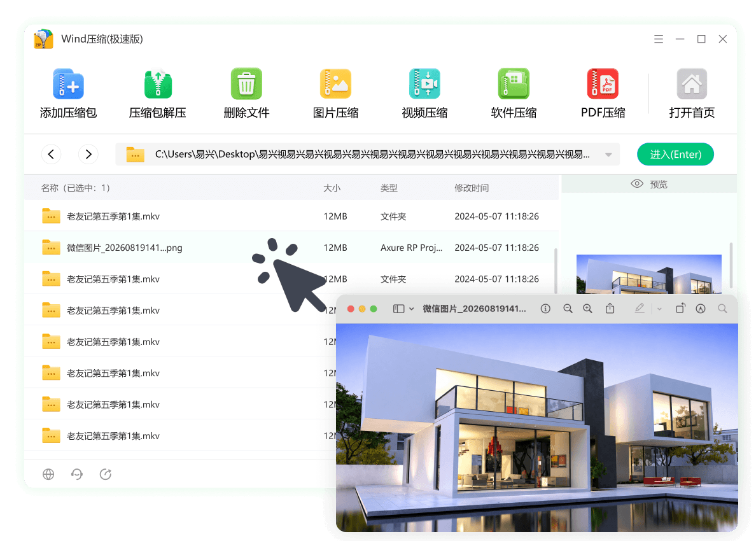Click the house thumbnail in Wind压缩 preview pane
The height and width of the screenshot is (541, 756).
[649, 274]
